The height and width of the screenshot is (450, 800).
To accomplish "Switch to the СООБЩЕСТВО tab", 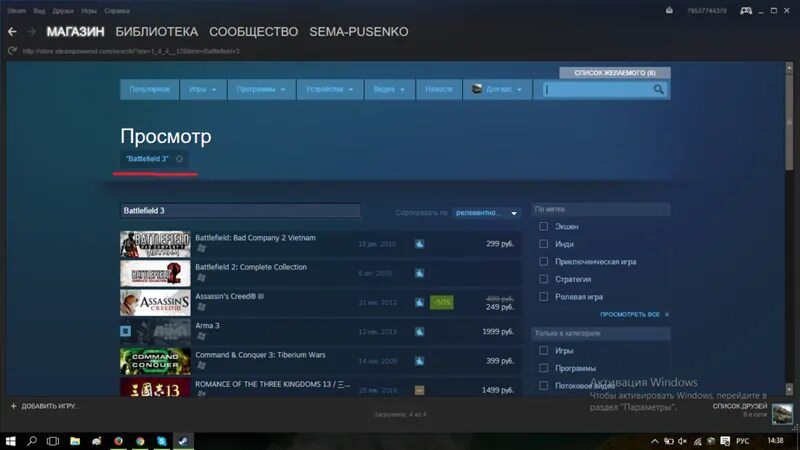I will pyautogui.click(x=254, y=32).
